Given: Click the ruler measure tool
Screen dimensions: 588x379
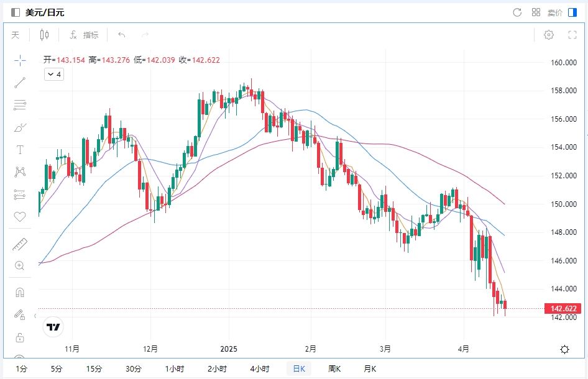Looking at the screenshot, I should point(20,244).
